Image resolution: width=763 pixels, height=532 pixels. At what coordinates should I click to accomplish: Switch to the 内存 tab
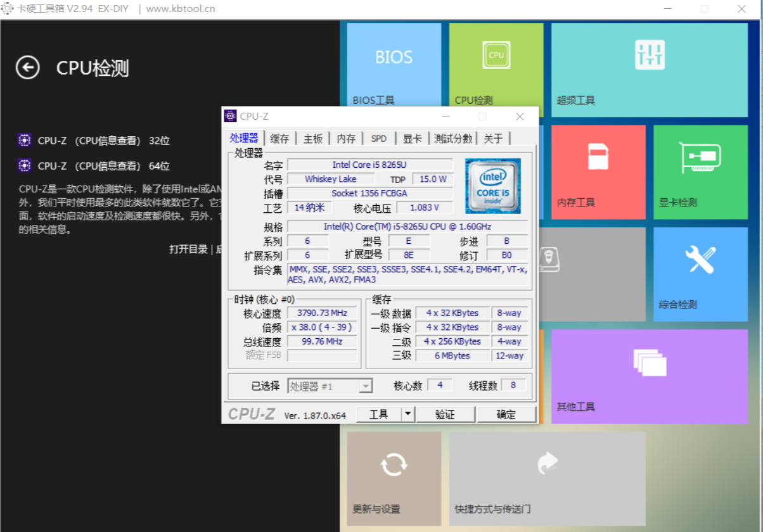tap(346, 139)
